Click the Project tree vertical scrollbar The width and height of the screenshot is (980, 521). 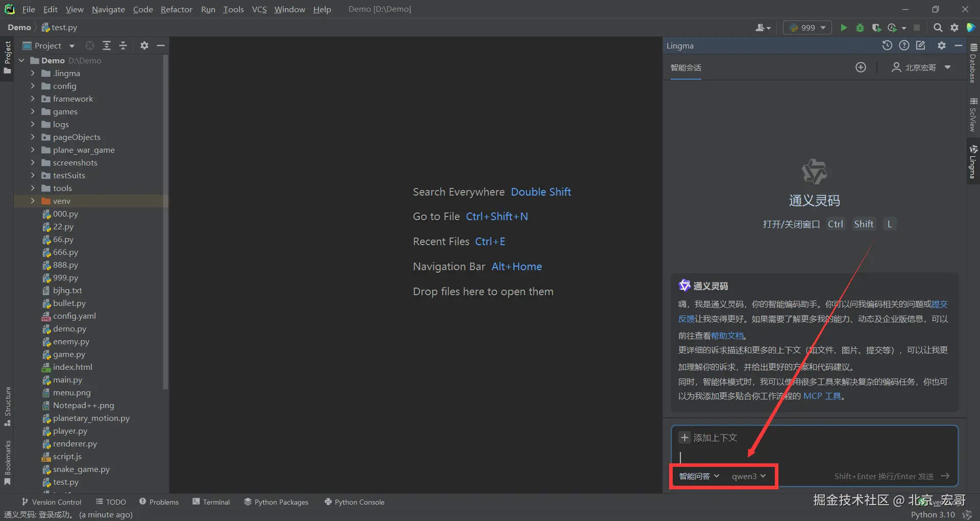pos(165,222)
